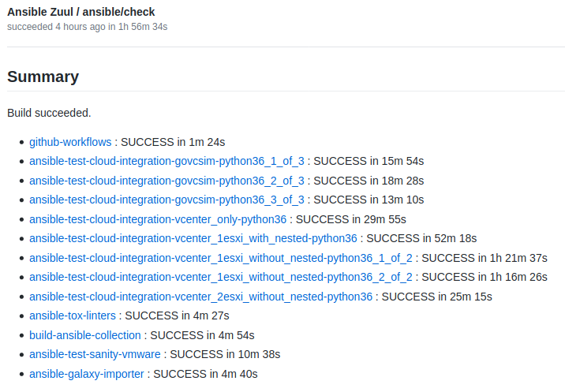Open the vcenter_2esxi_without_nested-python36 job link
This screenshot has width=565, height=392.
pos(200,297)
